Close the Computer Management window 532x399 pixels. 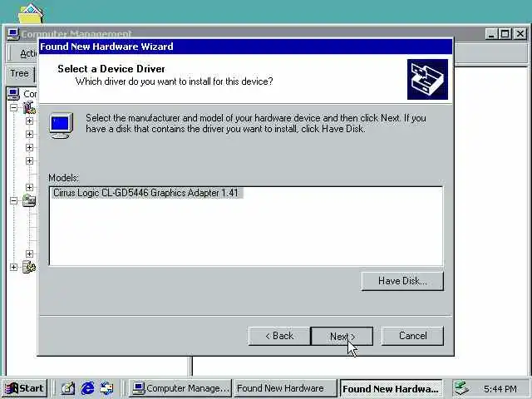pos(520,34)
